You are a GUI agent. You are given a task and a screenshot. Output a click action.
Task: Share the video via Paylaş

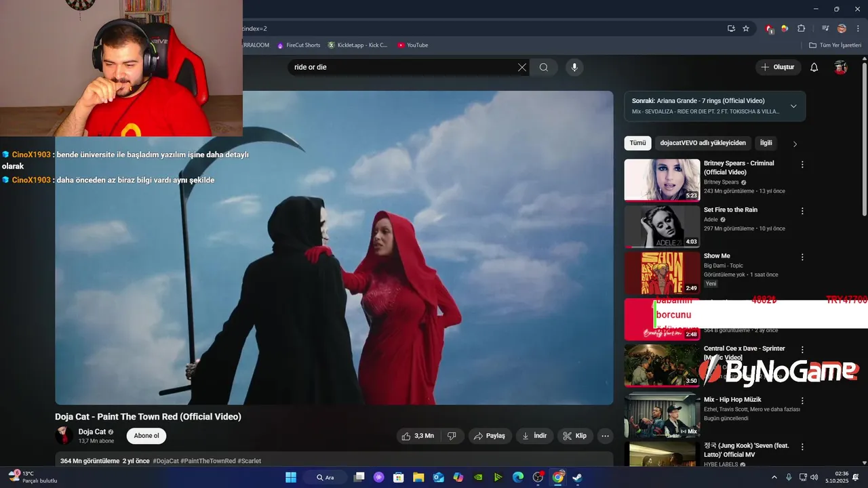489,436
